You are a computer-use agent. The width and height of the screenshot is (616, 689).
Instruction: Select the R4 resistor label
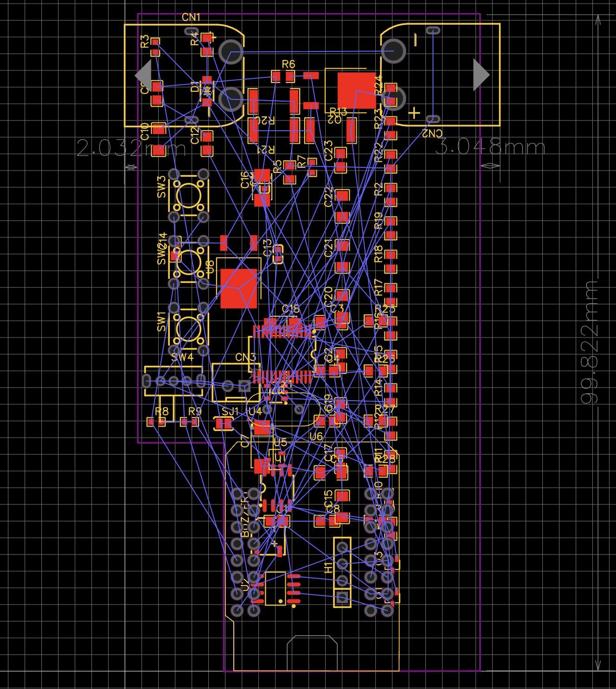195,39
